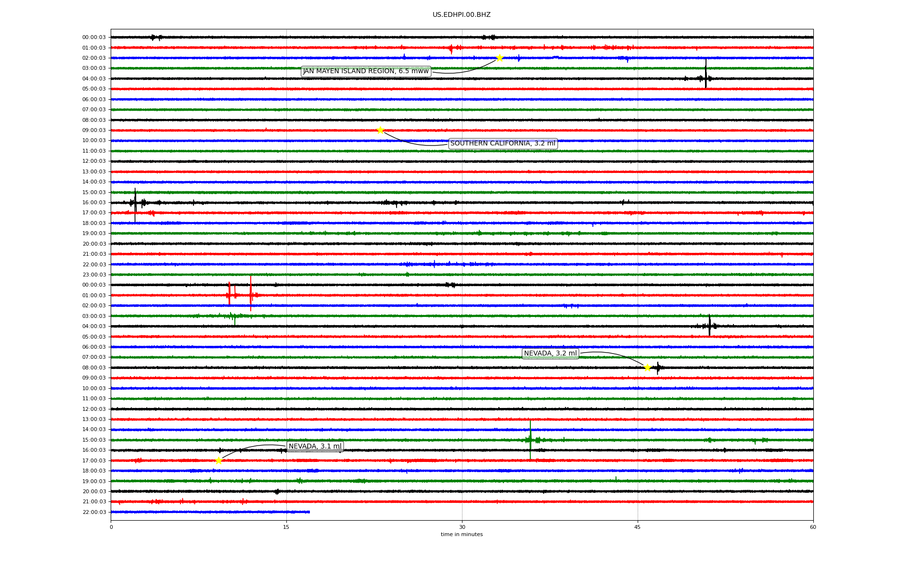Click the x-axis tick label 45
Screen dimensions: 924x578
638,527
